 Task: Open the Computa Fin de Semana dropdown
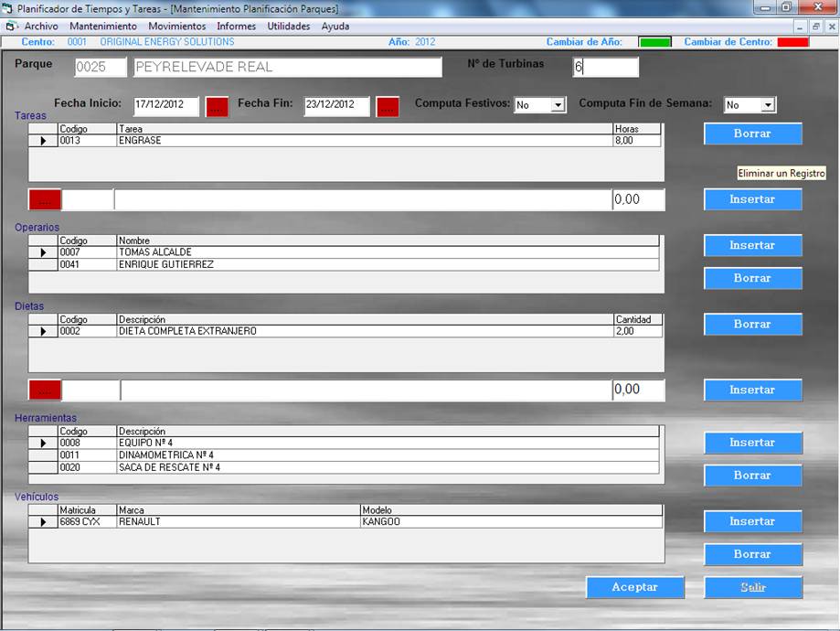click(x=768, y=105)
